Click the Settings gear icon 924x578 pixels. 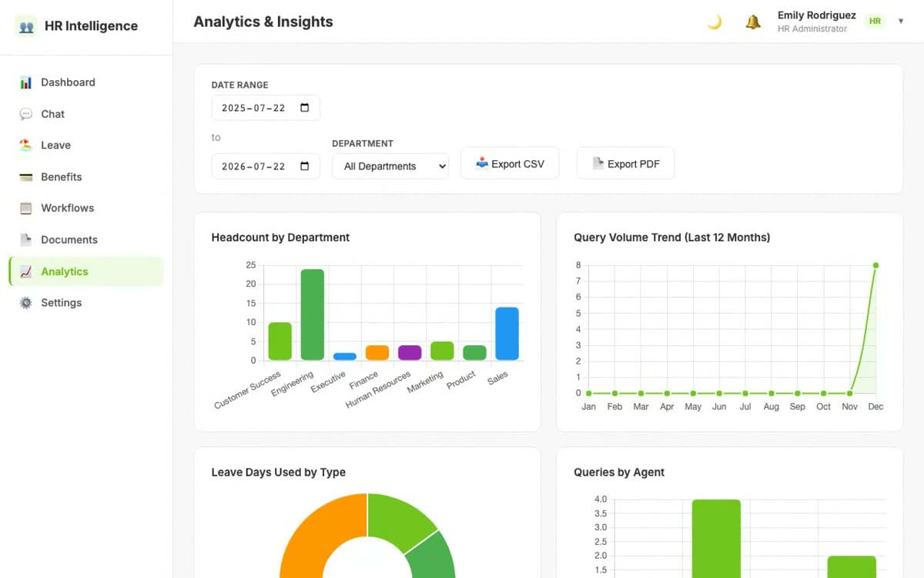26,303
